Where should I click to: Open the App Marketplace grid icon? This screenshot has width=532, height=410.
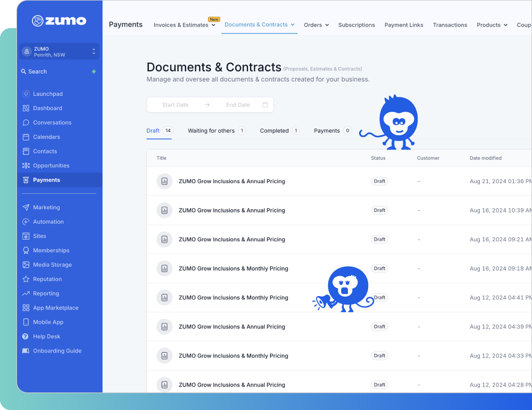(x=26, y=308)
